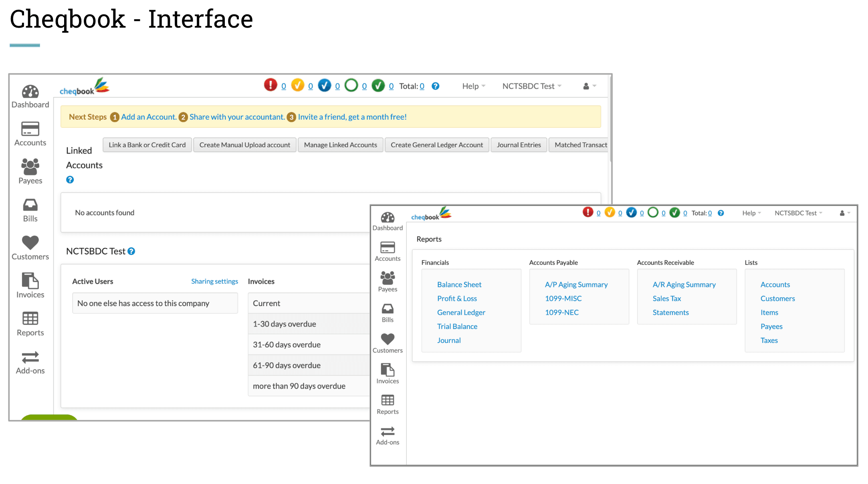Expand the user account dropdown
The width and height of the screenshot is (868, 484).
pyautogui.click(x=587, y=86)
